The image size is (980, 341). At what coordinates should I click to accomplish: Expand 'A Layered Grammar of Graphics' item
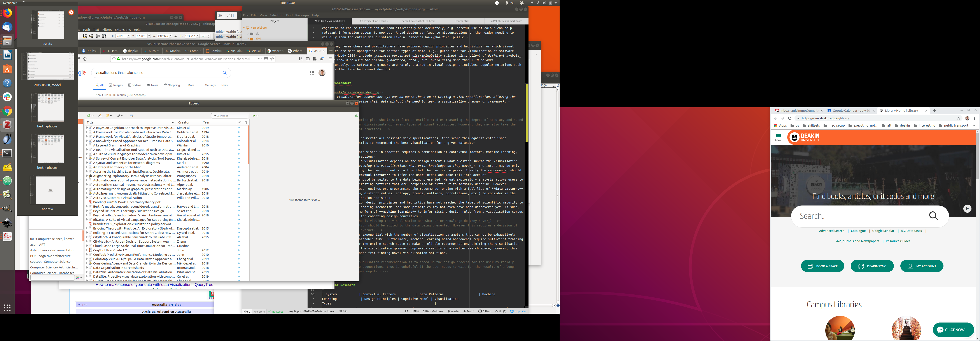87,145
